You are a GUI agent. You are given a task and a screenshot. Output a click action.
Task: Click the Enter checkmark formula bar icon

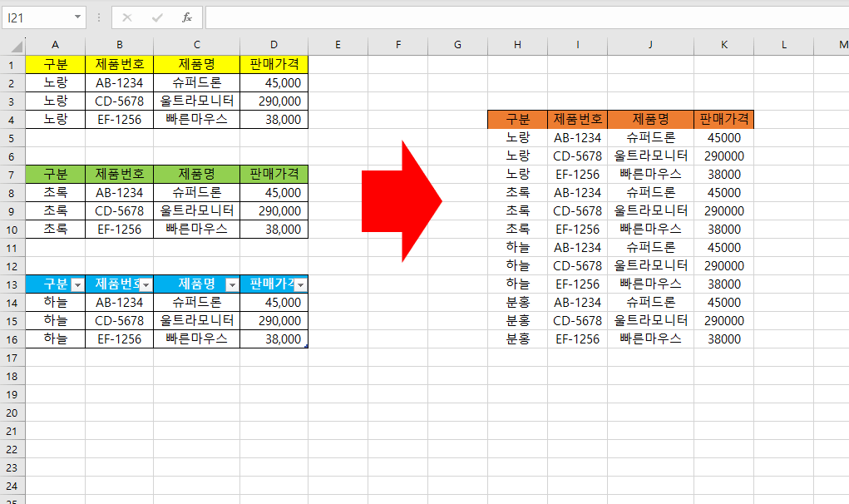tap(157, 17)
